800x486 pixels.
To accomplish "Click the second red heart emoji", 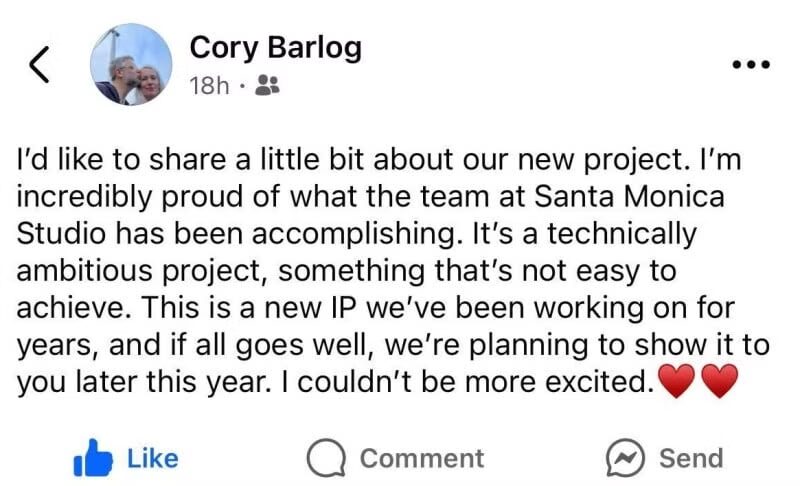I will (x=720, y=381).
